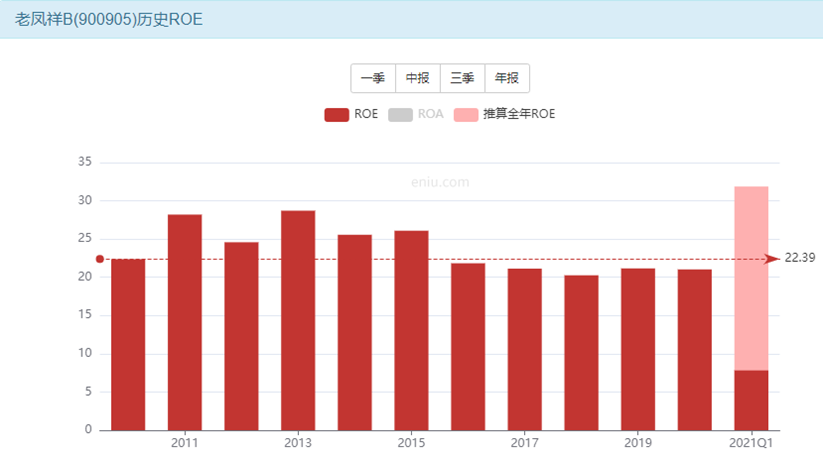Click the 2015 ROE bar
Screen dimensions: 823x456
411,330
